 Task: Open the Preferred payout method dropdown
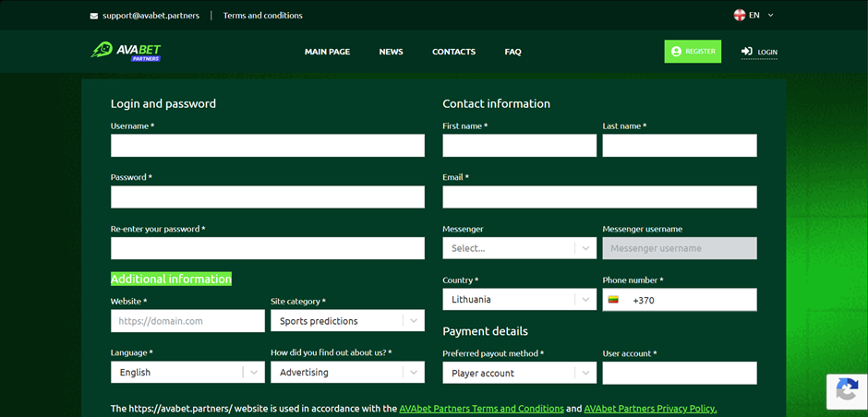pos(519,374)
